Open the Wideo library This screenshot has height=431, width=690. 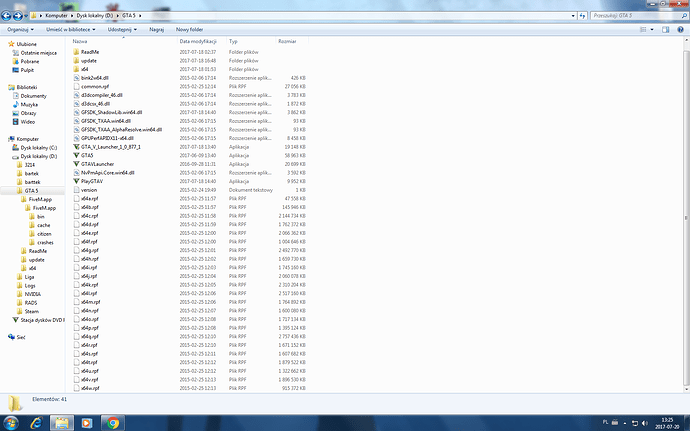pyautogui.click(x=27, y=122)
